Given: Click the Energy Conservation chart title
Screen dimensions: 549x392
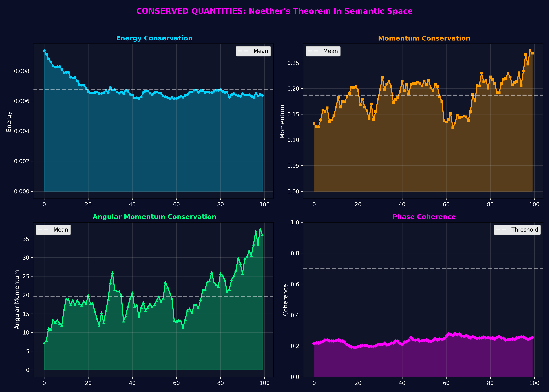Looking at the screenshot, I should click(154, 38).
